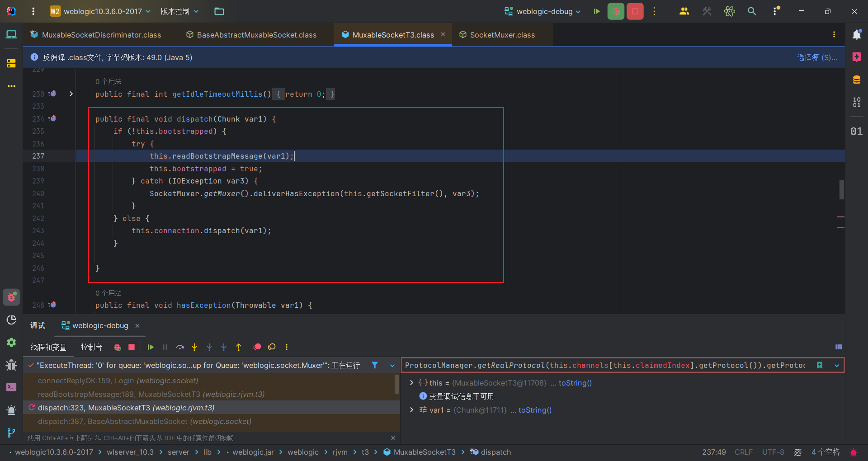The height and width of the screenshot is (461, 868).
Task: Expand evaluate expression history dropdown
Action: pos(837,365)
